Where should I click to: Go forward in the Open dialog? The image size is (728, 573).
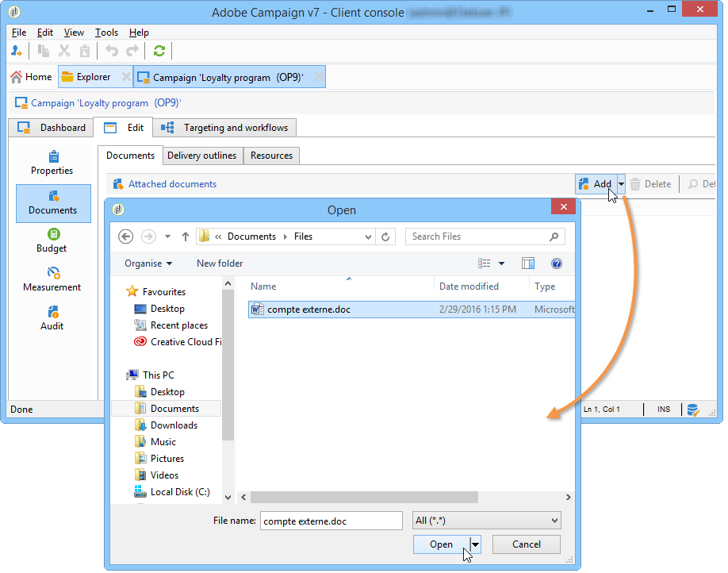148,237
